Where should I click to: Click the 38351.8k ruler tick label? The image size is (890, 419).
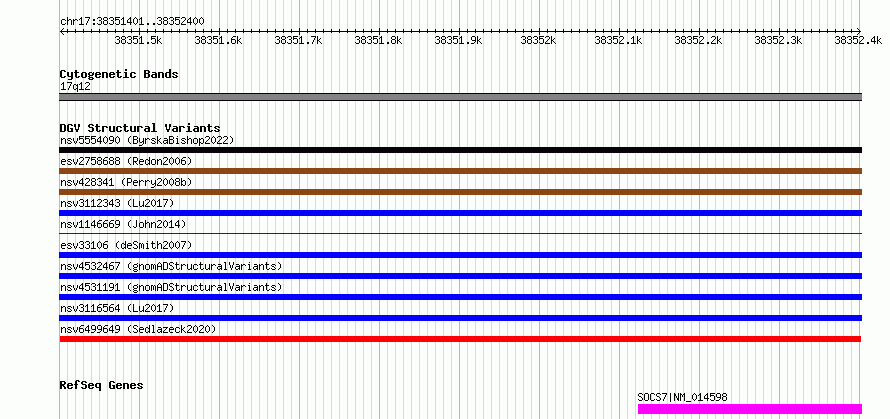(x=378, y=40)
